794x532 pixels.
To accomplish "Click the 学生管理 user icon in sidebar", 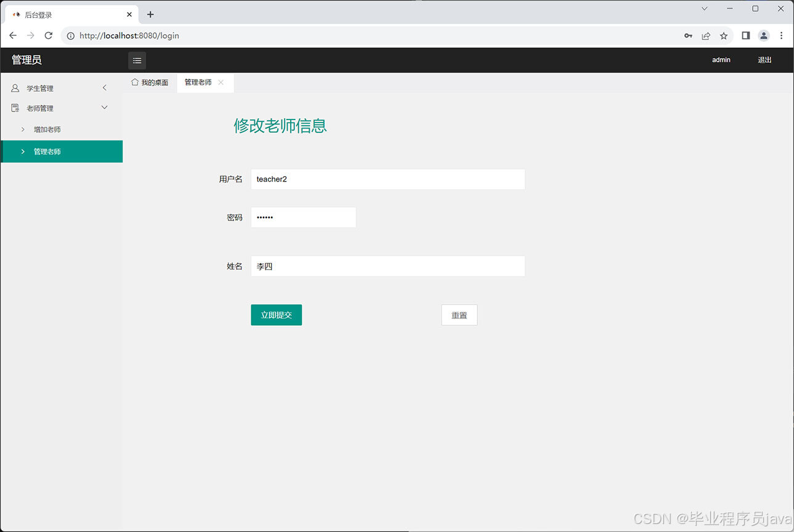I will 15,88.
